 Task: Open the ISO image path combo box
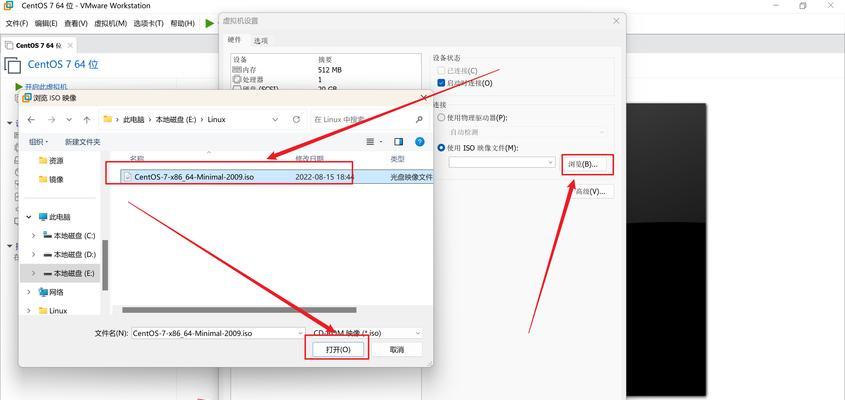pyautogui.click(x=502, y=162)
